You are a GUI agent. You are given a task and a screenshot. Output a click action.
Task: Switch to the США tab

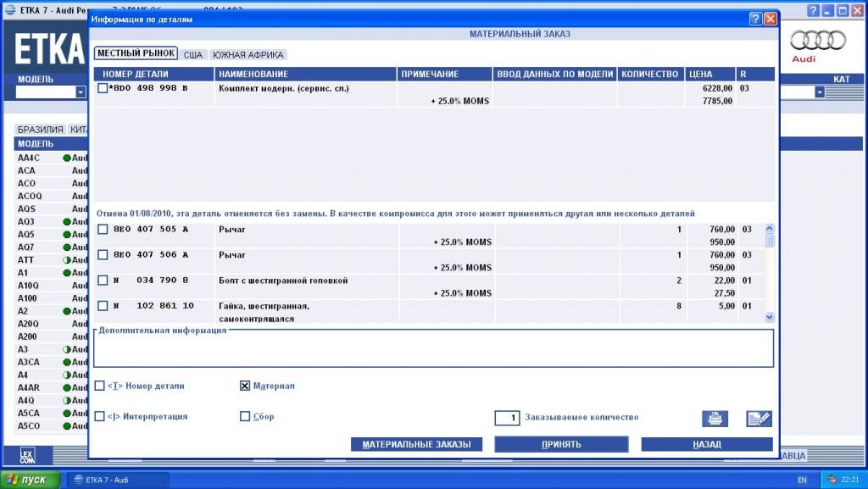click(x=192, y=55)
